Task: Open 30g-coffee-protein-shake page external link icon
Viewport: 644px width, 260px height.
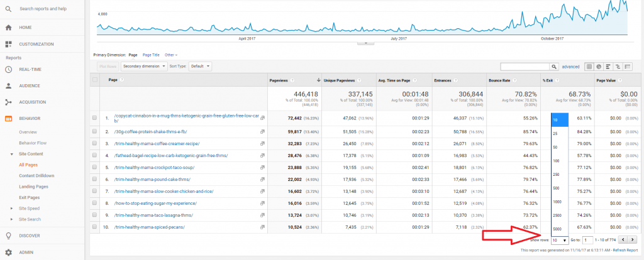Action: [x=262, y=132]
